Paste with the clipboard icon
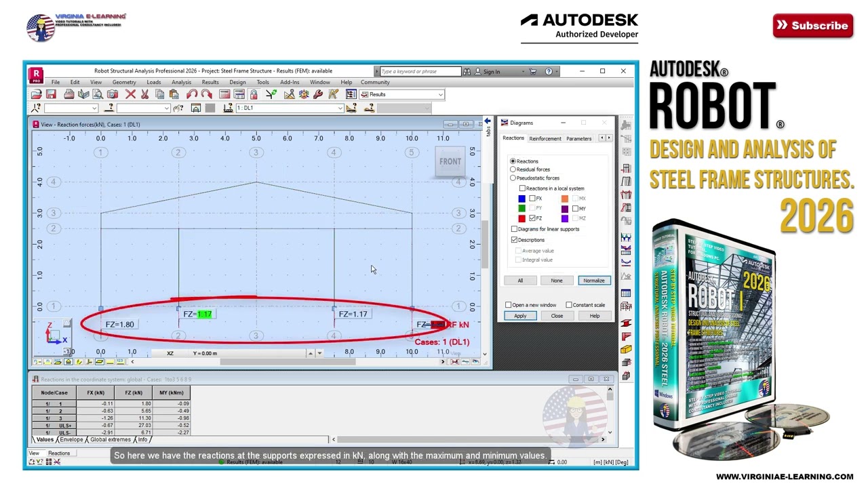This screenshot has height=488, width=868. tap(173, 94)
